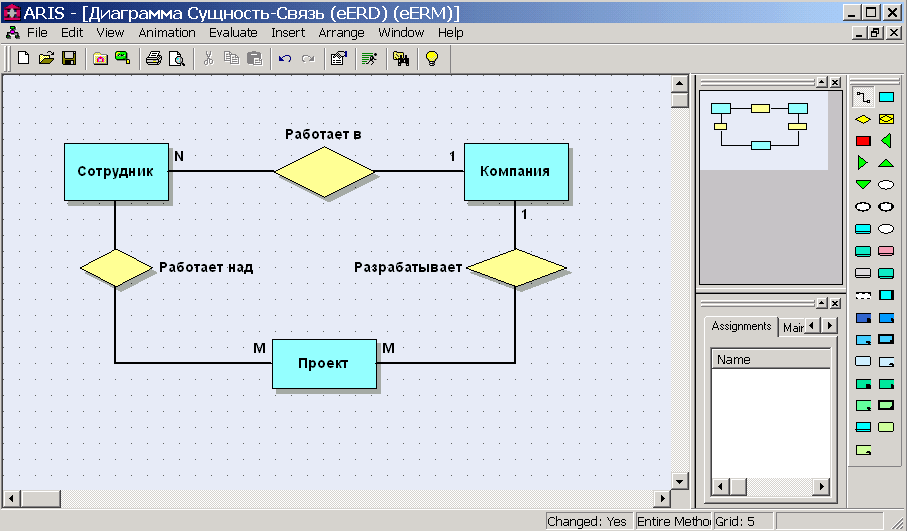907x531 pixels.
Task: Print the diagram using the printer icon
Action: click(154, 58)
